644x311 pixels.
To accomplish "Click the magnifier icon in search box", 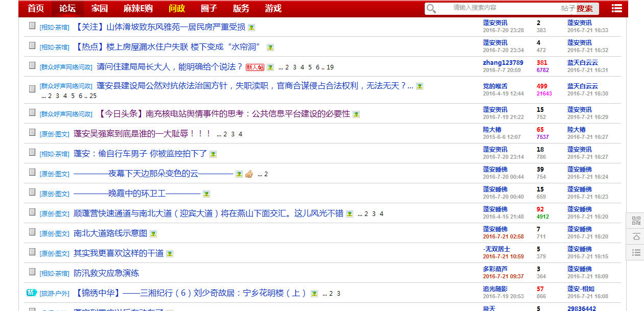I will coord(431,9).
